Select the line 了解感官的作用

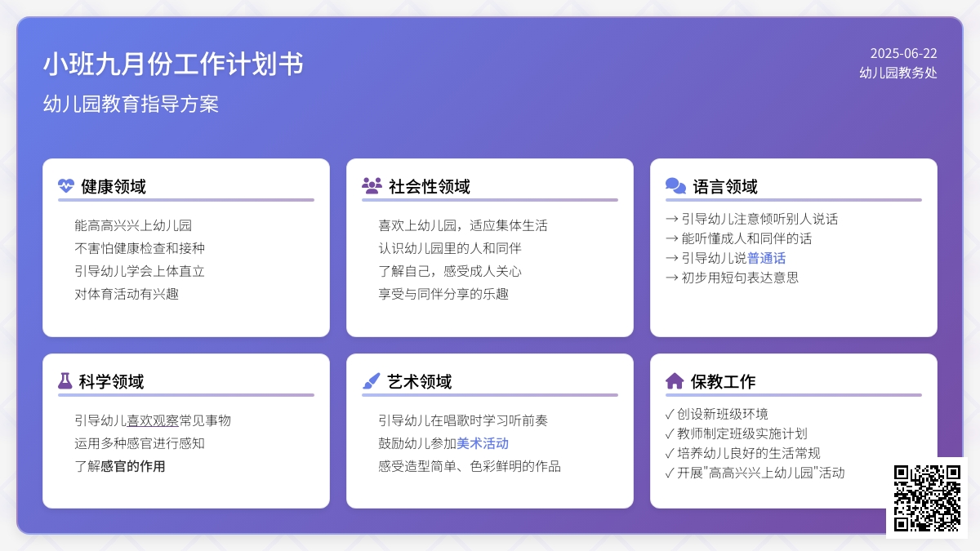coord(120,466)
